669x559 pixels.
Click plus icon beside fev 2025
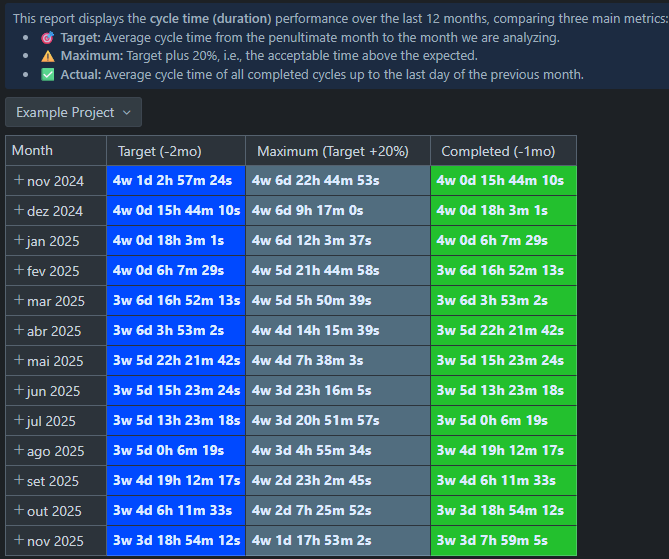18,271
